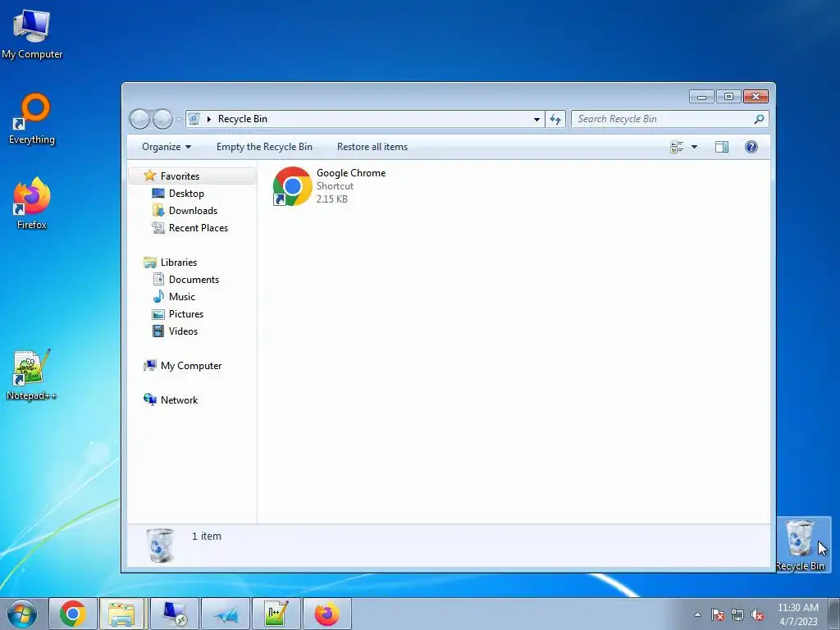The width and height of the screenshot is (840, 630).
Task: Open the paper plane taskbar app
Action: [x=226, y=614]
